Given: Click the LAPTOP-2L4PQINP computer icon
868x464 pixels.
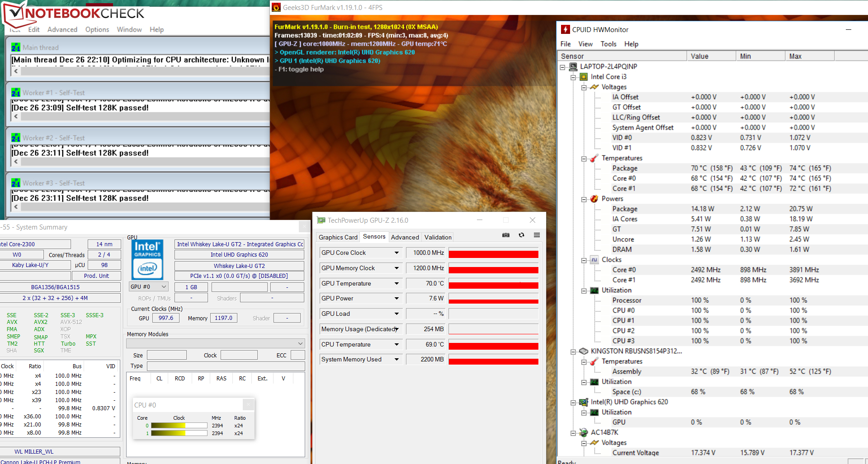Looking at the screenshot, I should coord(573,66).
